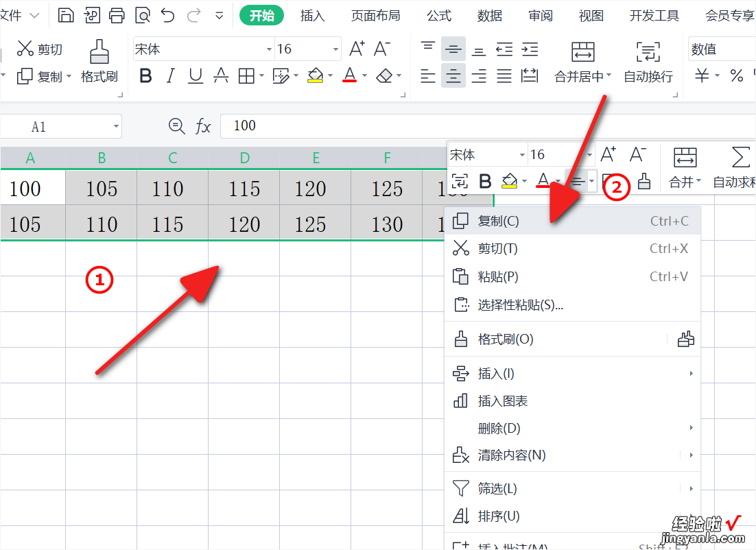The image size is (756, 550).
Task: Click Wrap Text (自动换行) button
Action: 648,61
